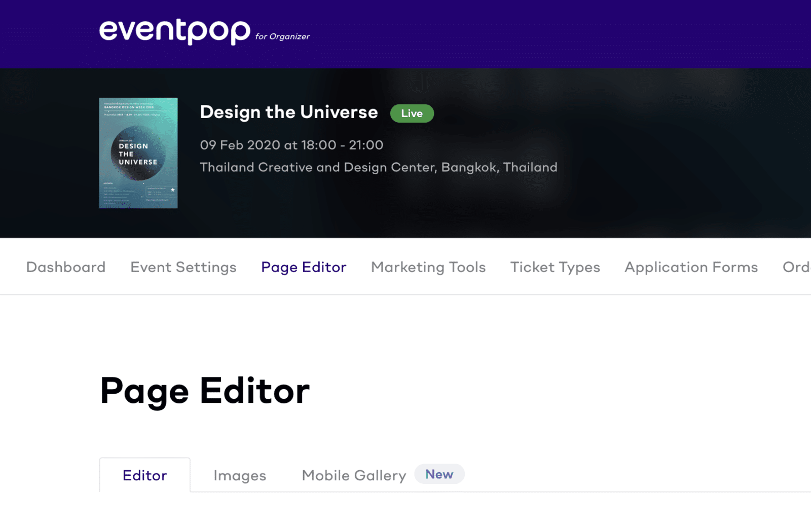
Task: Click the eventpop logo
Action: pyautogui.click(x=174, y=31)
